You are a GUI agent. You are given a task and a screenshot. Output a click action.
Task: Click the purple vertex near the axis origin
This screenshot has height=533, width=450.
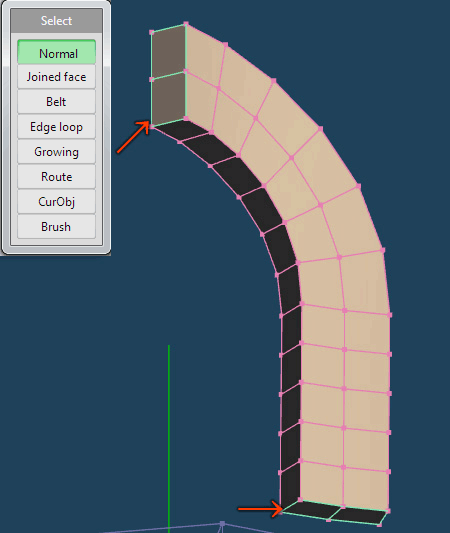[222, 523]
